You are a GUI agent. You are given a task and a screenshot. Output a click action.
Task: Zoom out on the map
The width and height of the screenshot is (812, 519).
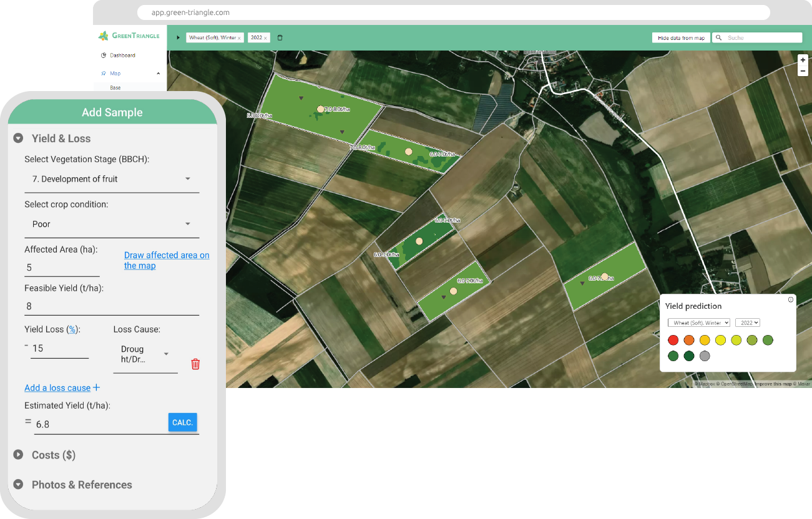[x=803, y=71]
